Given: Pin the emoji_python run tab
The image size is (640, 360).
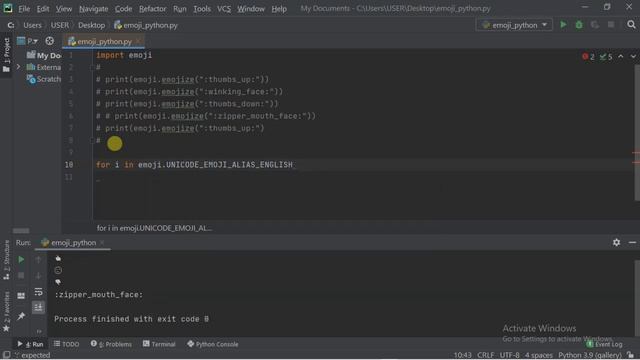Looking at the screenshot, I should (x=21, y=316).
